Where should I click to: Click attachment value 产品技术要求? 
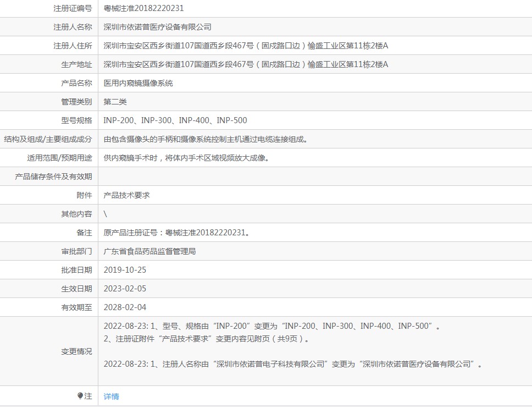[x=126, y=195]
